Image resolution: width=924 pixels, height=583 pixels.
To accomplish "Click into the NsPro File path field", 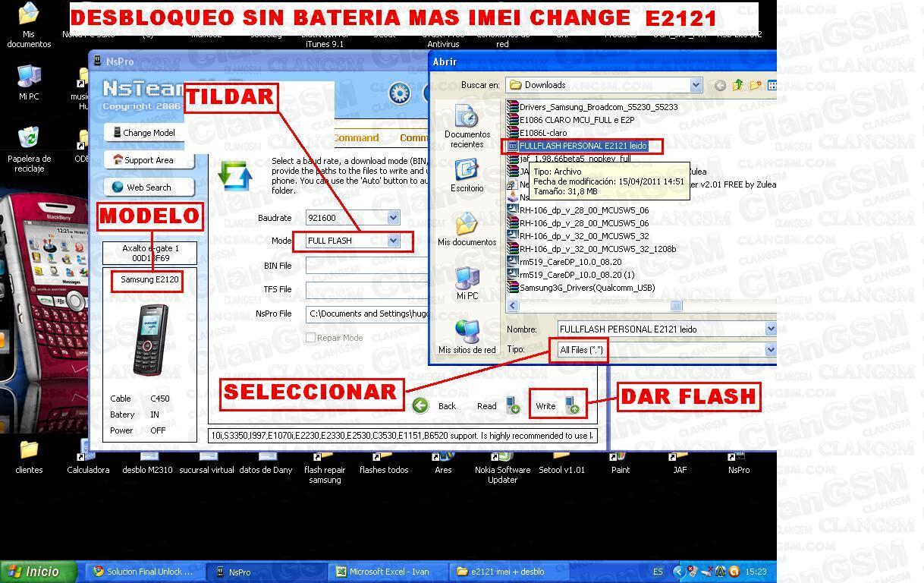I will click(x=367, y=314).
